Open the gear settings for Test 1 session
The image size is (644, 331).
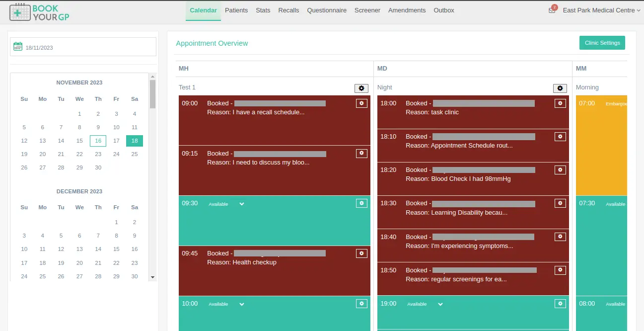point(361,88)
